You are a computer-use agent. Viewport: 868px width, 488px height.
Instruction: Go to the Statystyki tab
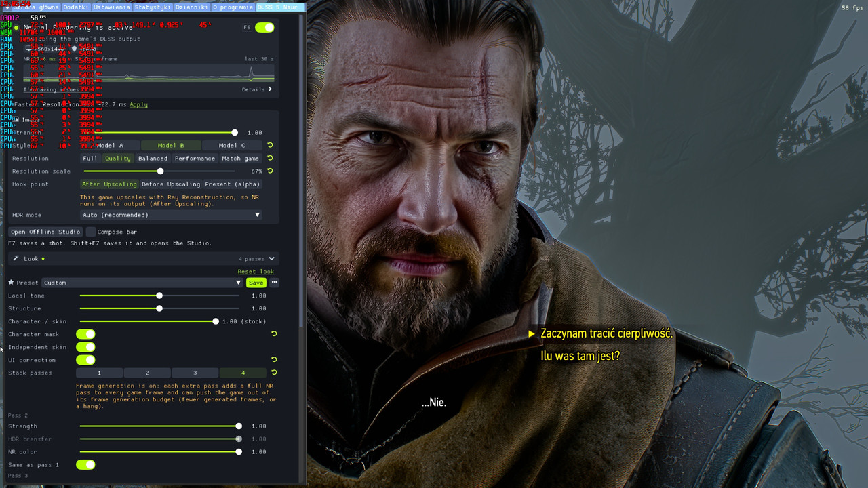tap(152, 7)
